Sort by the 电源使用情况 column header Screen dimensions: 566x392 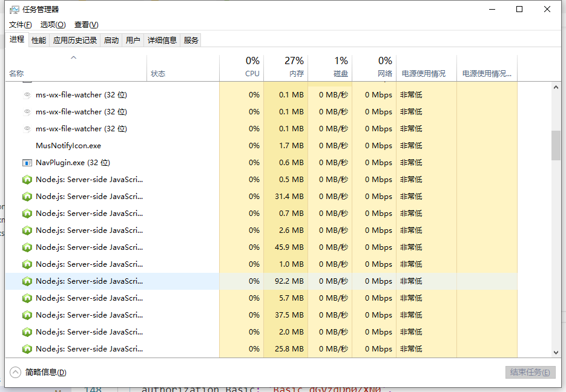(x=426, y=68)
